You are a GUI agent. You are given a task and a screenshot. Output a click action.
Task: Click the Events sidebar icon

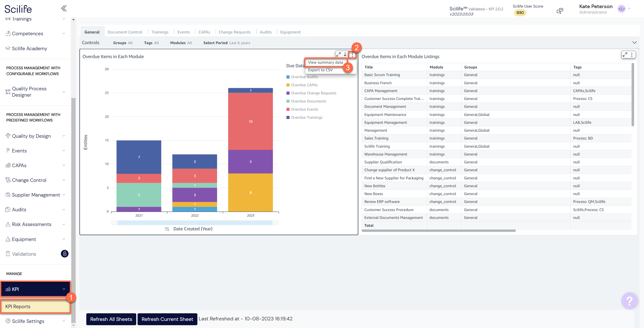[8, 150]
